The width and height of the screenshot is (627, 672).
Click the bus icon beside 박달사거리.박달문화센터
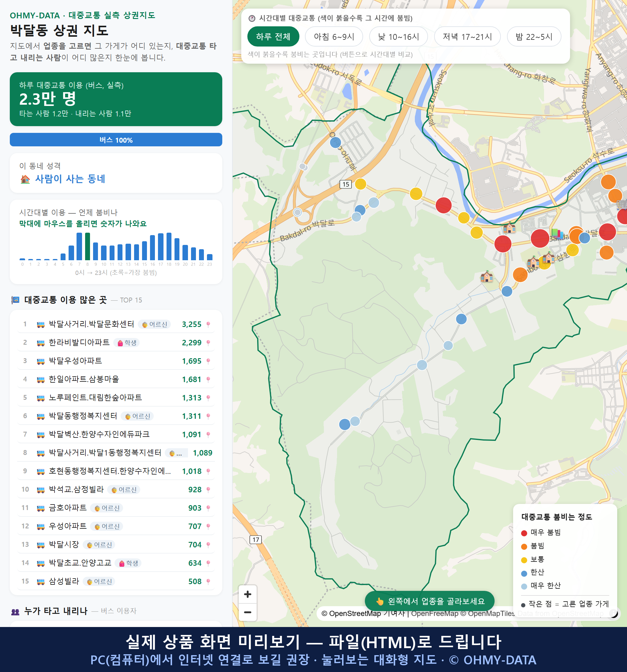[x=40, y=325]
